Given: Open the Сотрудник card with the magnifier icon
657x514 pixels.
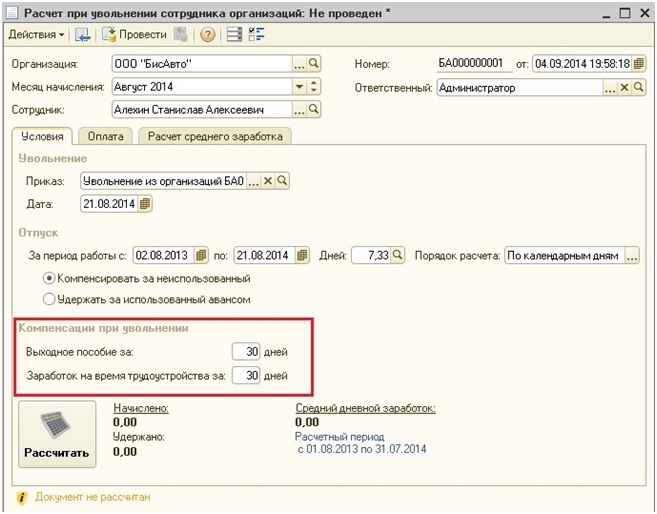Looking at the screenshot, I should coord(313,109).
